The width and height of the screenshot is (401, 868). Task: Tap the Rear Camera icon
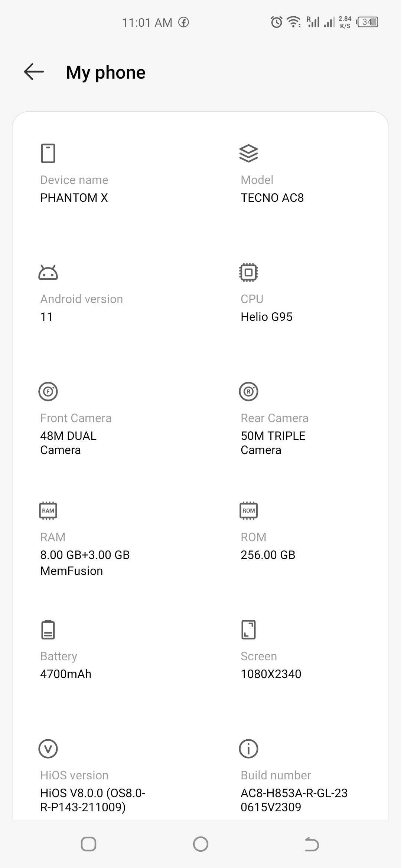click(248, 391)
